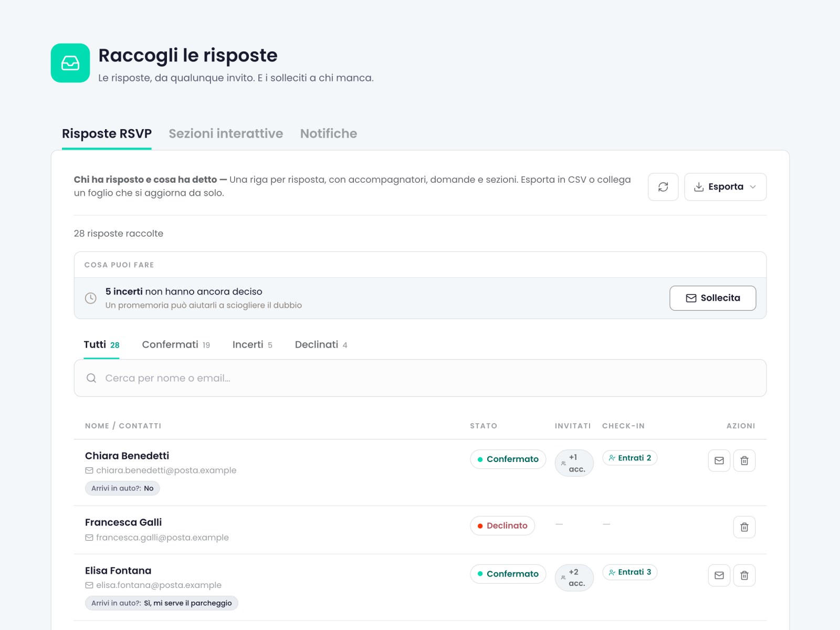Click the Raccogli le risposte title
840x630 pixels.
(188, 55)
